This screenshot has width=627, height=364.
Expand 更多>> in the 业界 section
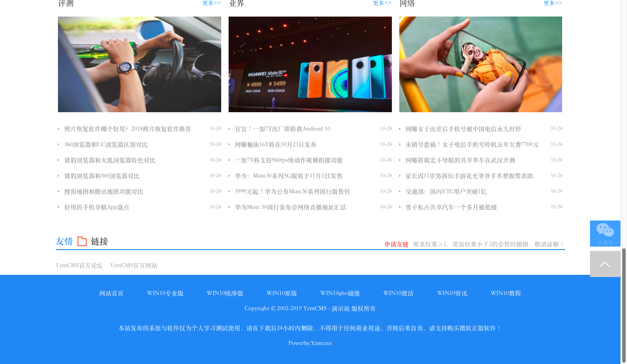(382, 3)
